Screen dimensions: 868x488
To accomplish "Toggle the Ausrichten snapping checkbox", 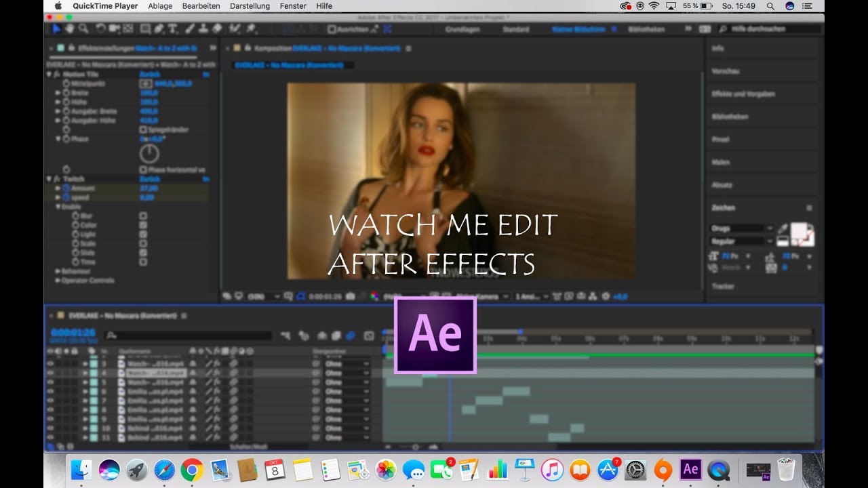I will click(x=332, y=29).
